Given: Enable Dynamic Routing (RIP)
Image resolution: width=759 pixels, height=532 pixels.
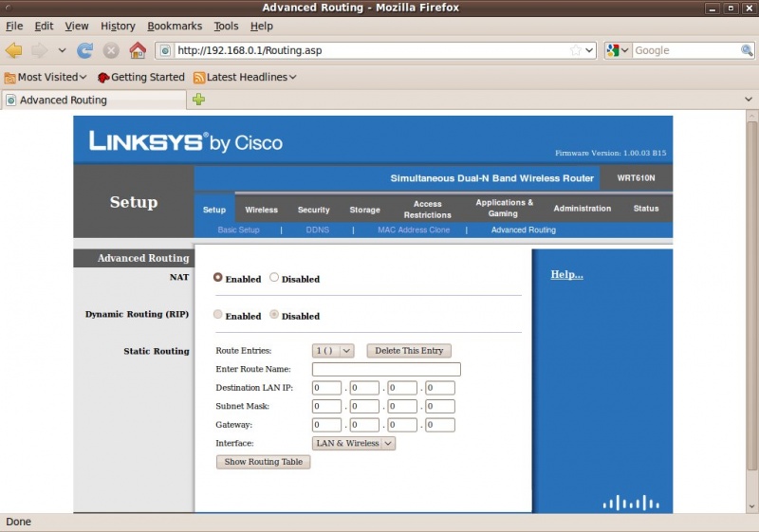Looking at the screenshot, I should coord(218,315).
